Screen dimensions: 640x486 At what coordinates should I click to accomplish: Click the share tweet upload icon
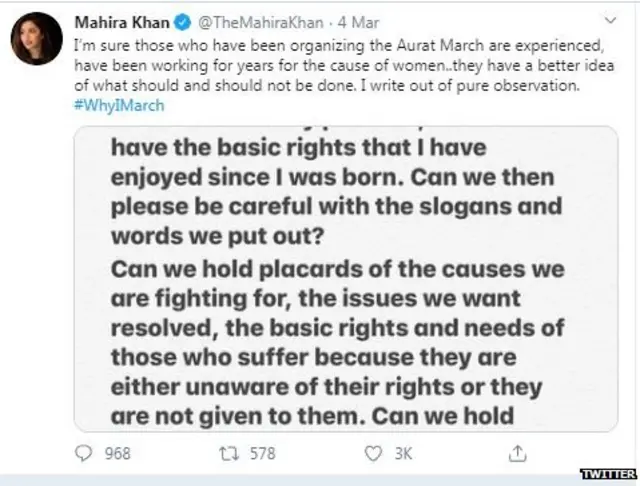click(x=517, y=454)
